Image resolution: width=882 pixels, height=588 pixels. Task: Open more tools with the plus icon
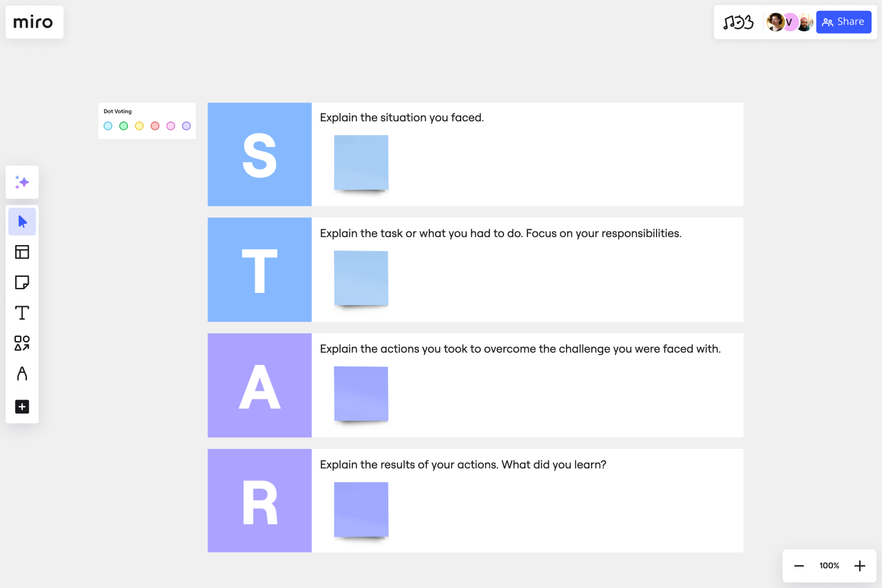22,407
